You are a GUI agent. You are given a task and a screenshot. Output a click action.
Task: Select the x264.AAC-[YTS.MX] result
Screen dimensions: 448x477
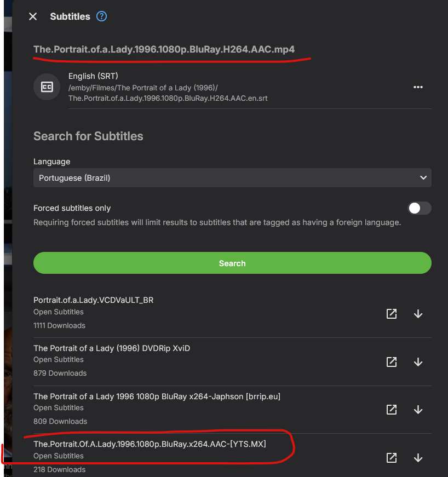pos(150,444)
